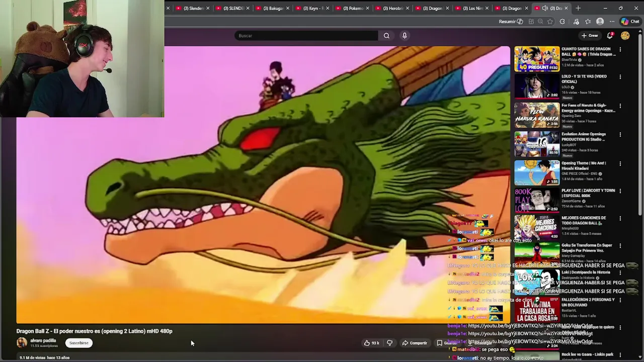This screenshot has width=644, height=362.
Task: Dislike the Dragon Ball Z video
Action: coord(389,343)
